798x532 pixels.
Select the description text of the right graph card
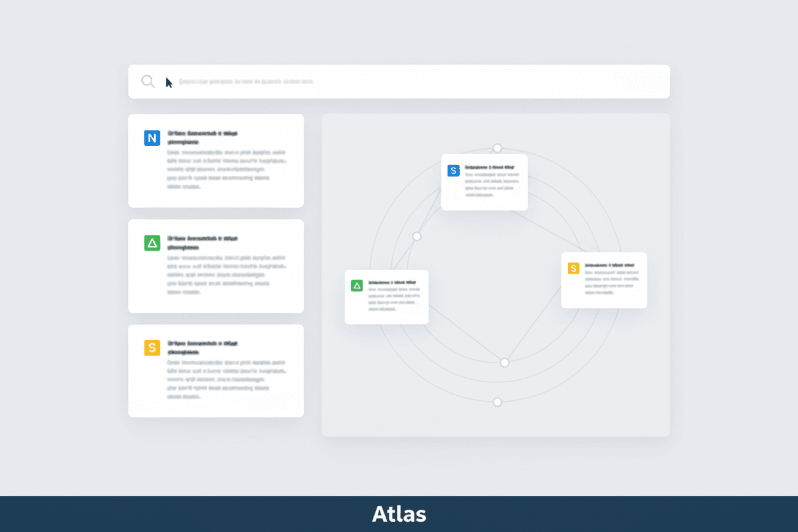coord(612,282)
